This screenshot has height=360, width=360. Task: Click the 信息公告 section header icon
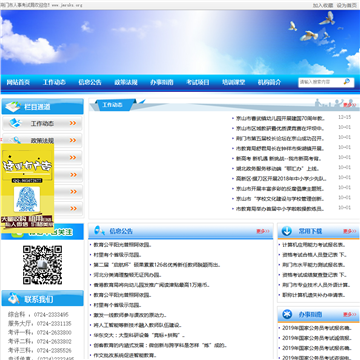click(x=99, y=230)
